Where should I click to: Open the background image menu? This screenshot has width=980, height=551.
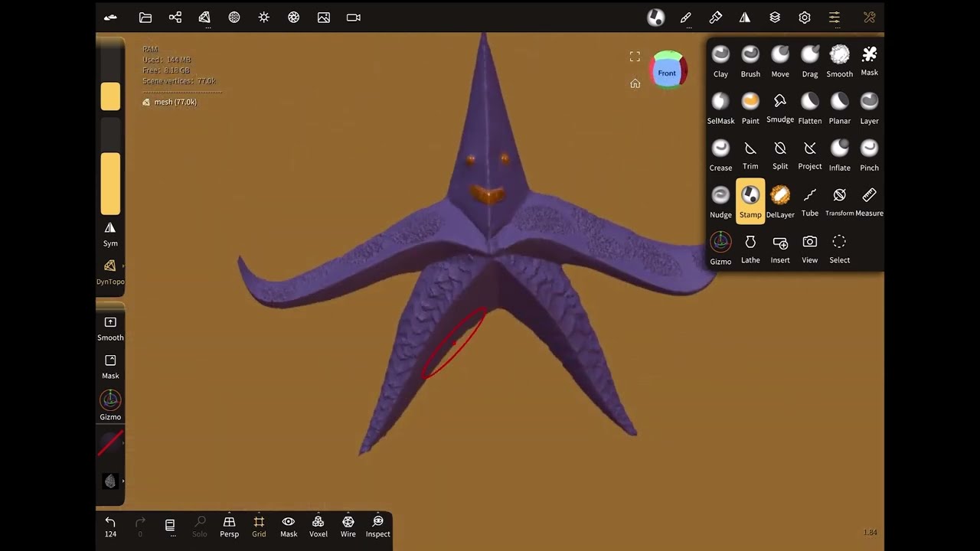click(x=324, y=18)
